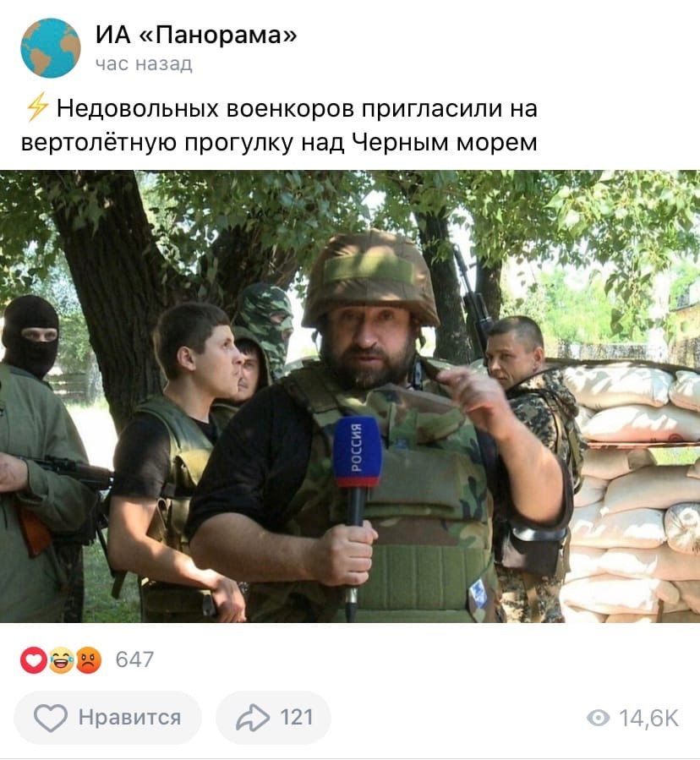Open the attached photo of the reporter
Screen dimensions: 700x760
tap(350, 396)
